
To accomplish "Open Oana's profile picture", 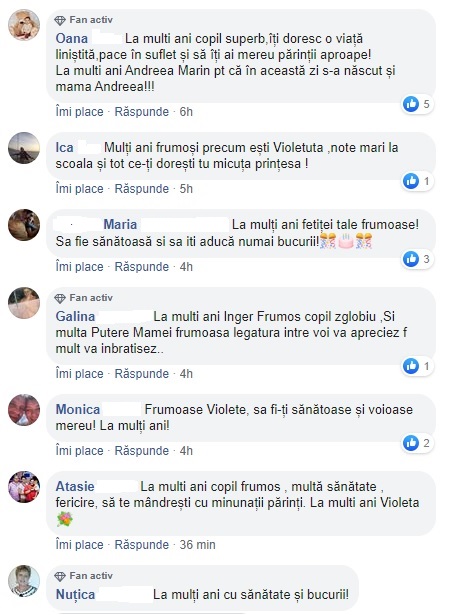I will (24, 25).
